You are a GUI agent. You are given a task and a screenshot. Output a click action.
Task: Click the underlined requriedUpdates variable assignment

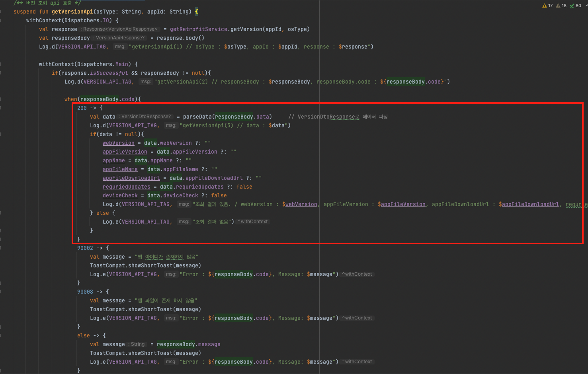pyautogui.click(x=126, y=187)
